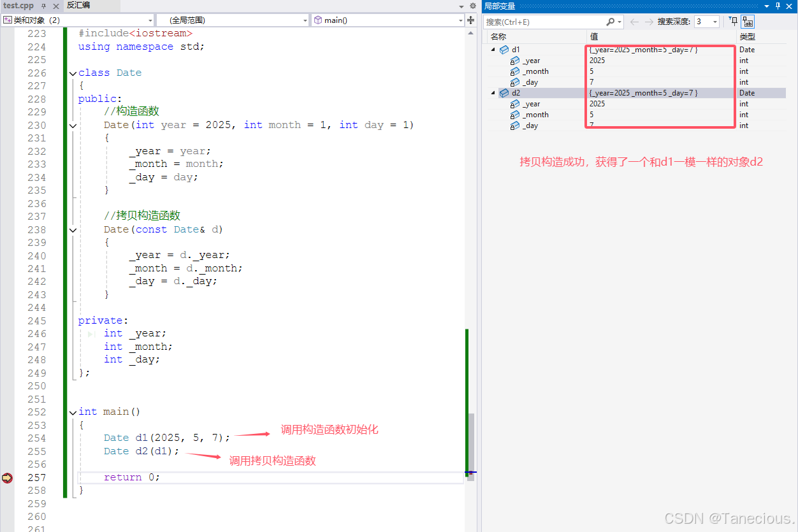
Task: Click d1's _month value 5
Action: (x=591, y=71)
